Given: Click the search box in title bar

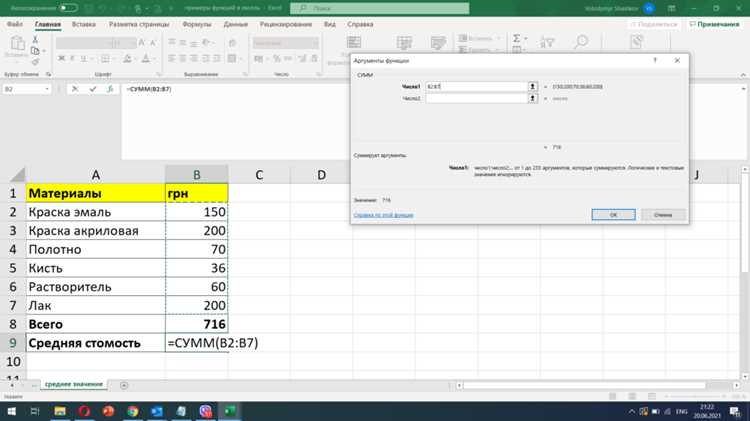Looking at the screenshot, I should coord(379,8).
